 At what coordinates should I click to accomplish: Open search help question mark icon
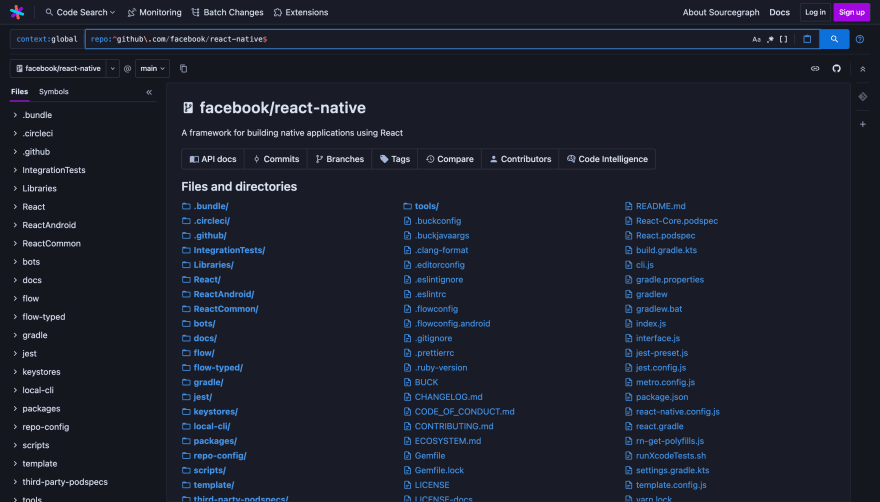tap(860, 39)
